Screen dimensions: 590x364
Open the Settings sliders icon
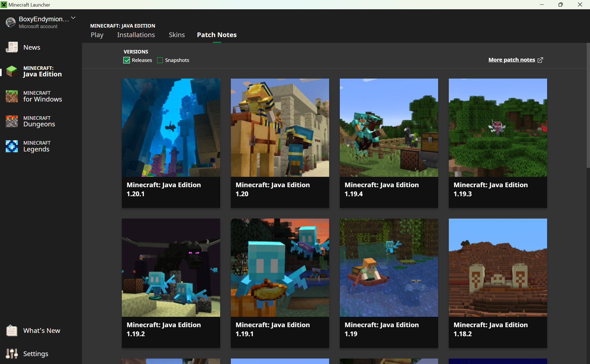tap(12, 354)
